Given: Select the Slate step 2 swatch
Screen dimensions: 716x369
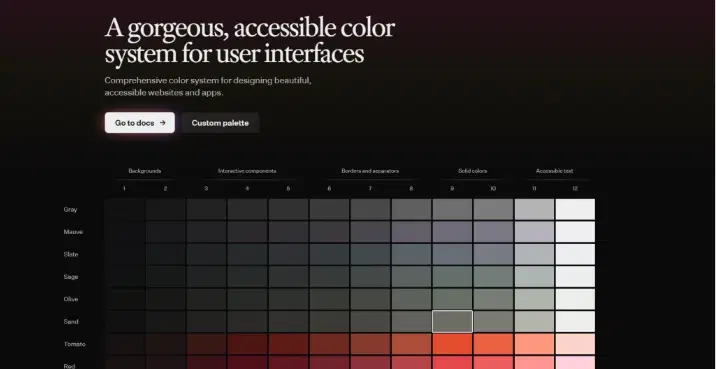Looking at the screenshot, I should [165, 254].
